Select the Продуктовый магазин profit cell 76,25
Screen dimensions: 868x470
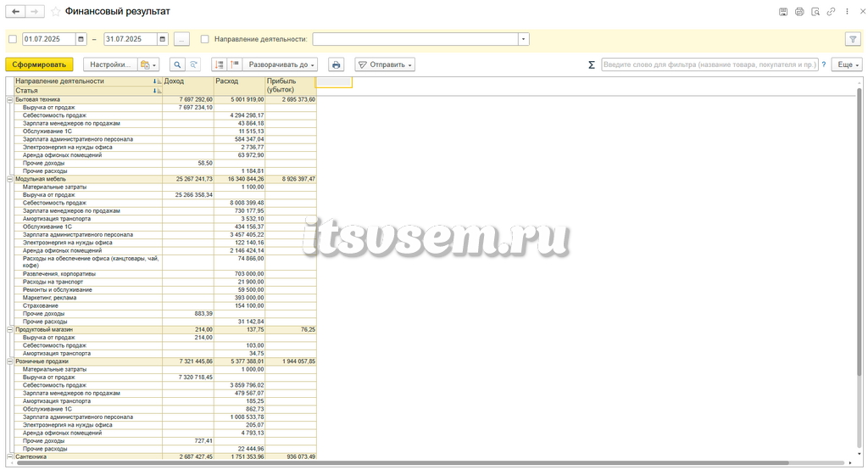pos(291,330)
